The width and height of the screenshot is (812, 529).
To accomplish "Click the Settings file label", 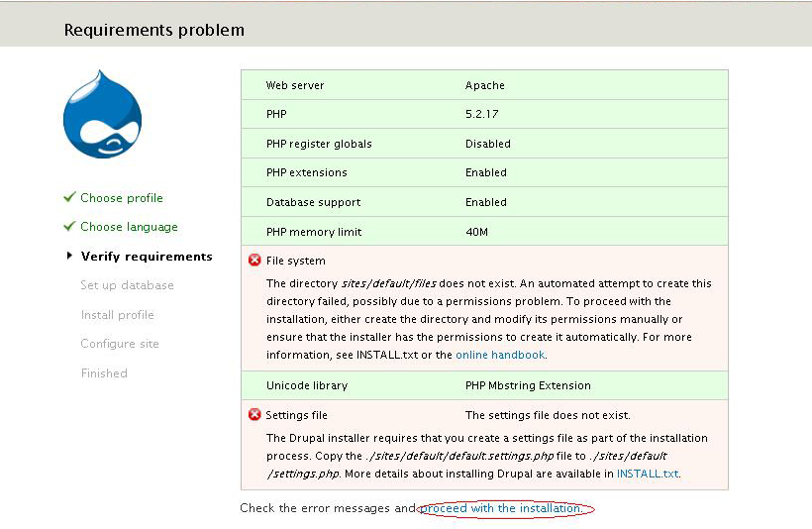I will click(x=296, y=415).
